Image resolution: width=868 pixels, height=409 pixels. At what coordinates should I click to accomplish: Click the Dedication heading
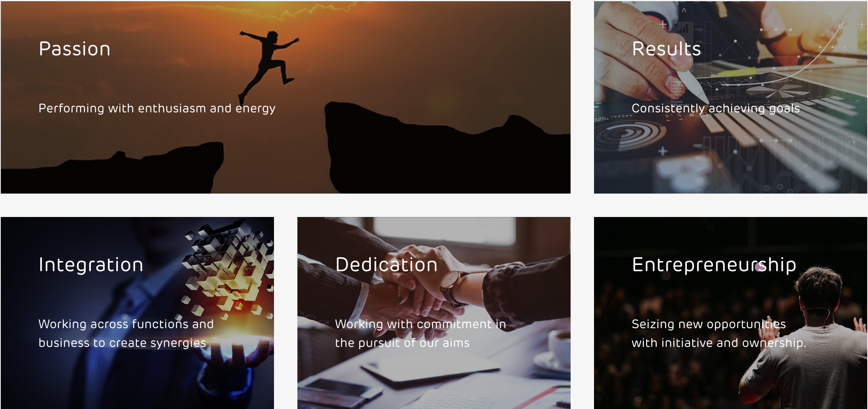pyautogui.click(x=386, y=265)
